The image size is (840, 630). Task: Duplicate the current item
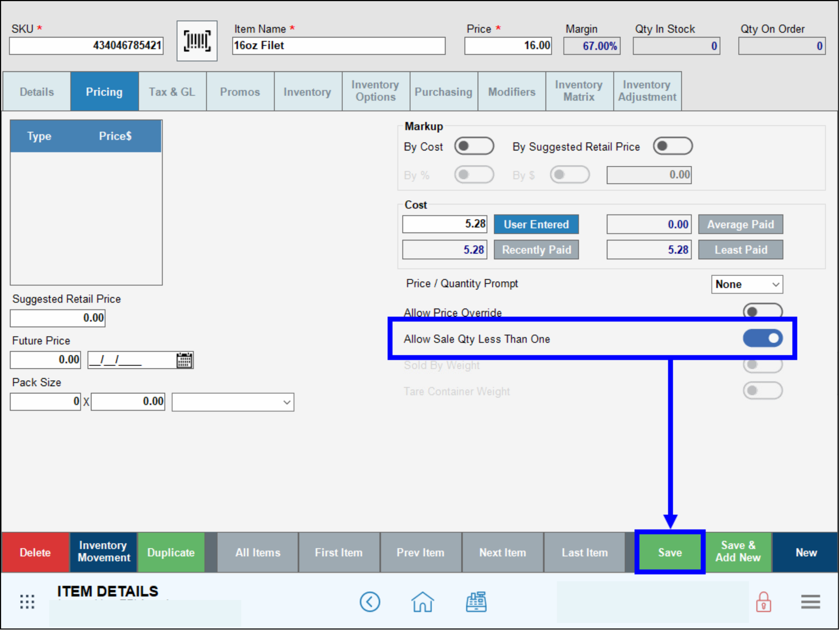171,552
